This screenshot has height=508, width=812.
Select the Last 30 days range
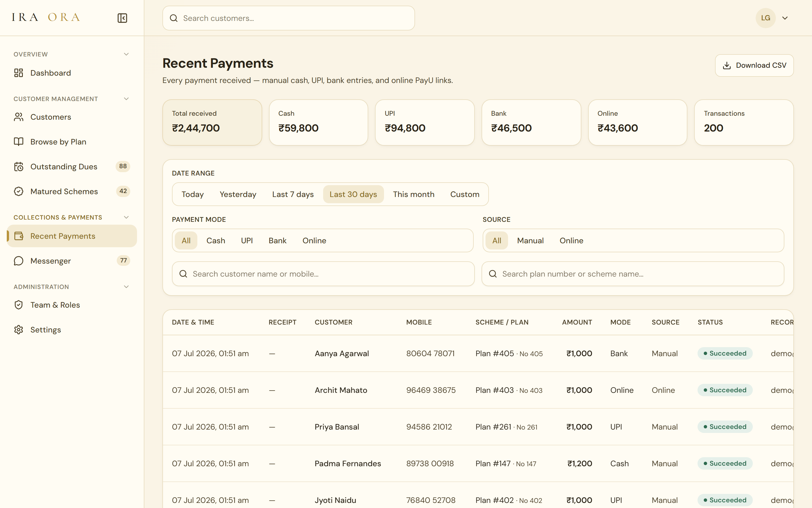(x=353, y=194)
